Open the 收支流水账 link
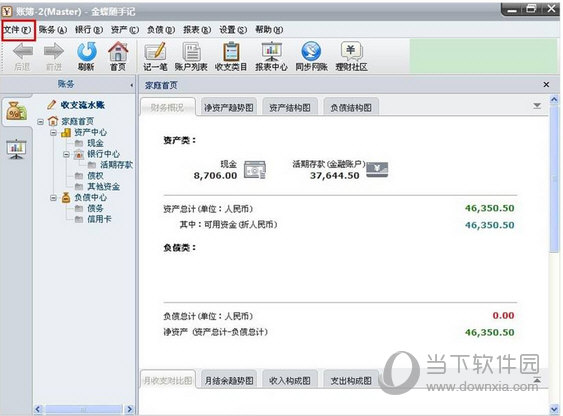 83,105
